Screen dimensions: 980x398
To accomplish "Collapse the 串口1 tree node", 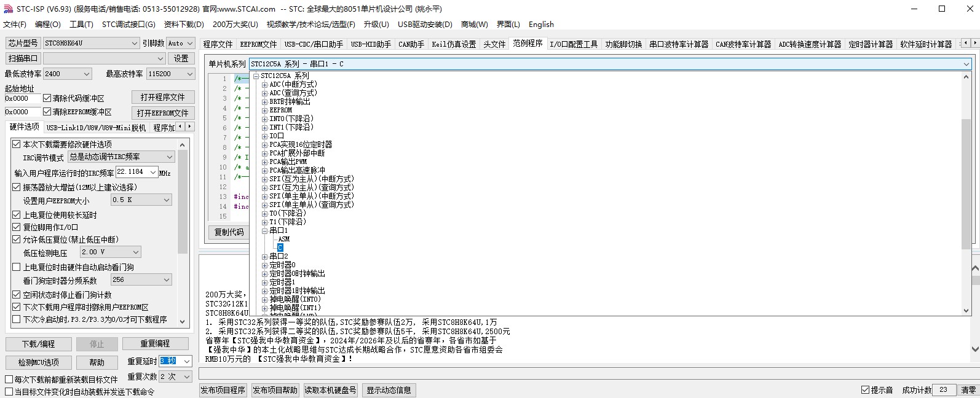I will coord(264,231).
